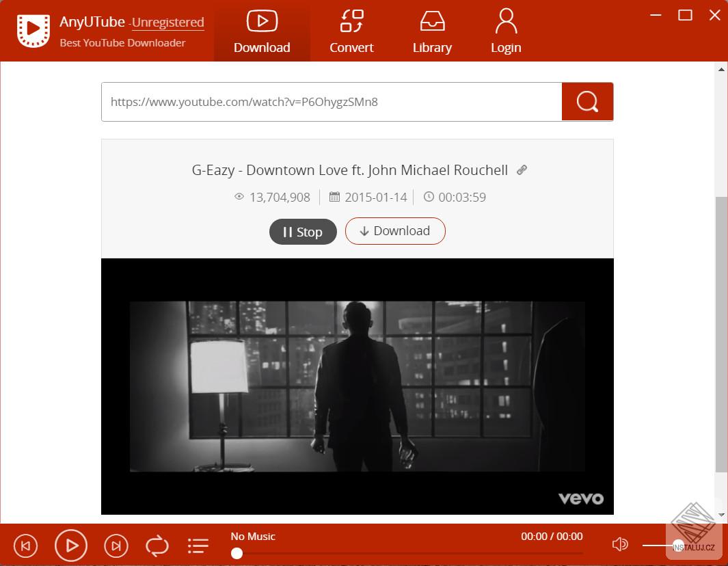Click the Login profile icon
Image resolution: width=728 pixels, height=566 pixels.
tap(506, 22)
